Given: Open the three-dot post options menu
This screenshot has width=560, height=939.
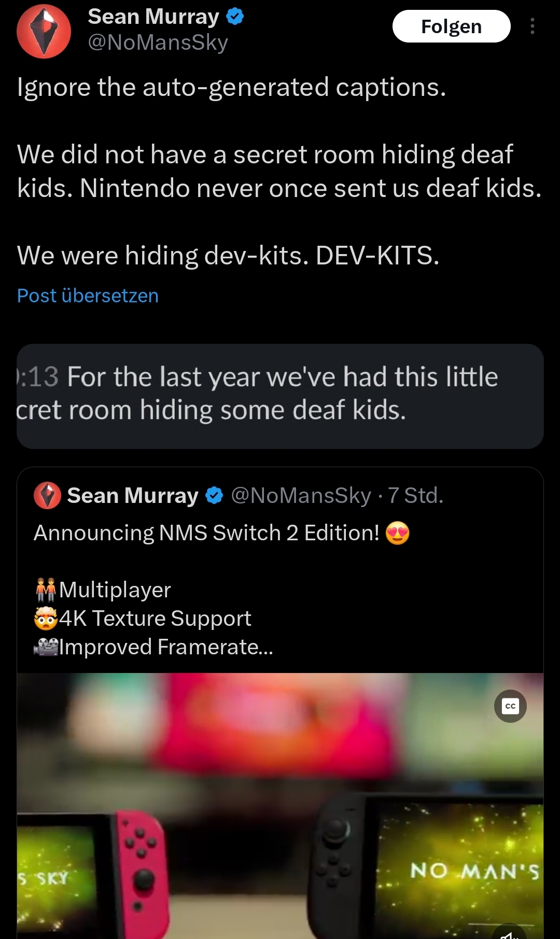Looking at the screenshot, I should [x=532, y=26].
